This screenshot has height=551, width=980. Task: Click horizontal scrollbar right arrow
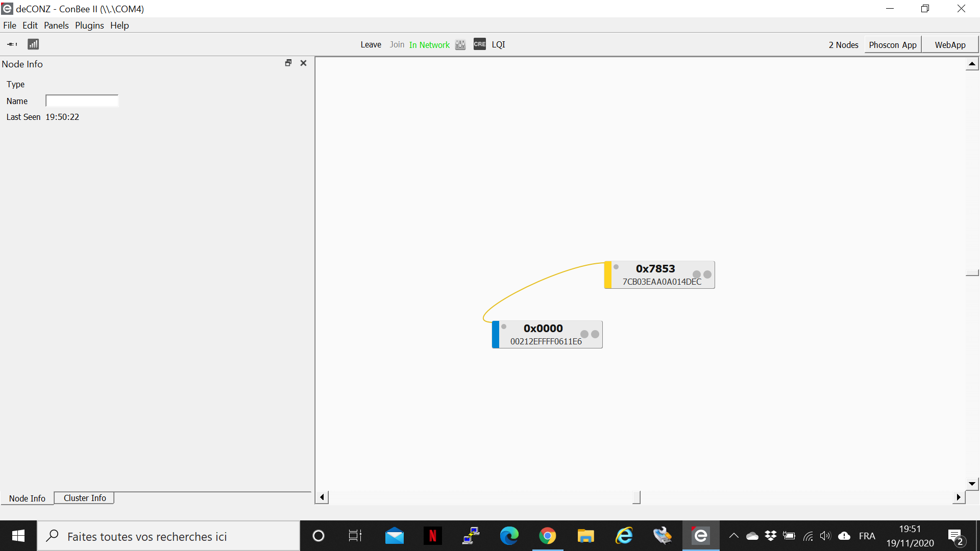959,497
